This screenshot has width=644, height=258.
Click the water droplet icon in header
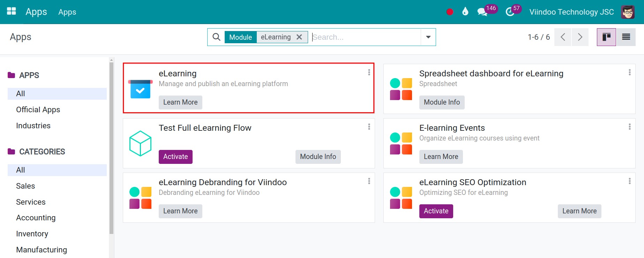pyautogui.click(x=465, y=12)
